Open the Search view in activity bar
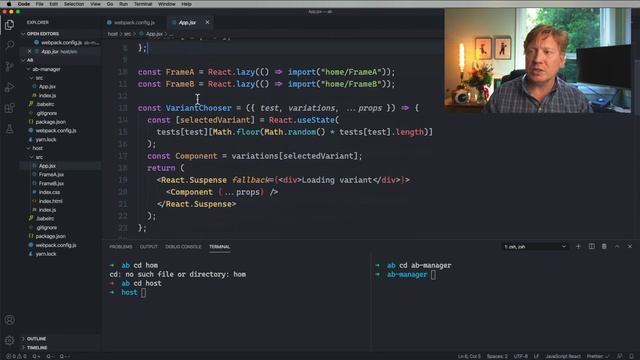 coord(9,45)
